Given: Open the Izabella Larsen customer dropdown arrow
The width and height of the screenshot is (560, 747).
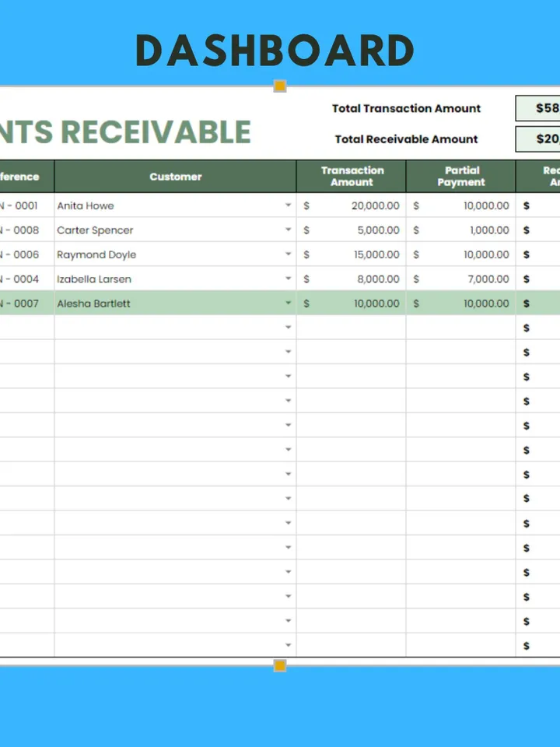Looking at the screenshot, I should click(288, 279).
